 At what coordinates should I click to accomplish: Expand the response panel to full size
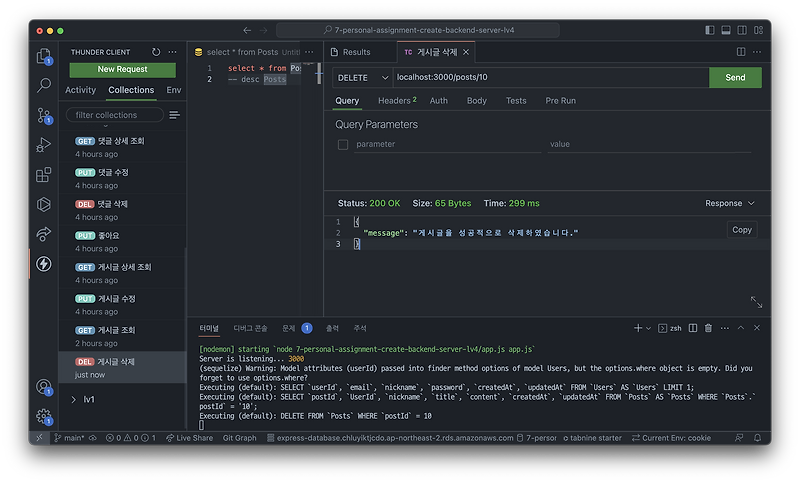pos(756,302)
